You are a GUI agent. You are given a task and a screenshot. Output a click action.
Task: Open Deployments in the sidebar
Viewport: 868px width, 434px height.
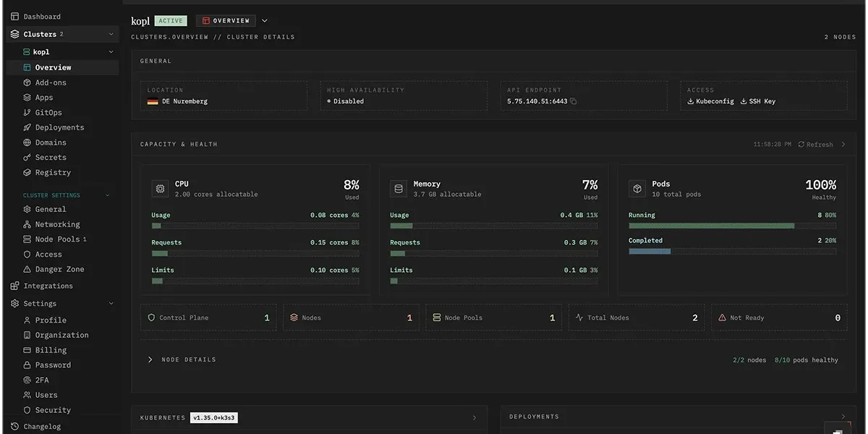(59, 127)
